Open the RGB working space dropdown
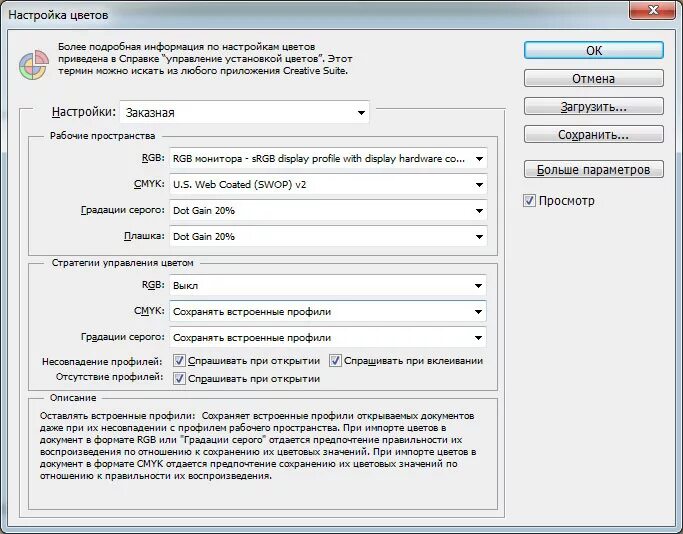This screenshot has width=683, height=534. (328, 159)
